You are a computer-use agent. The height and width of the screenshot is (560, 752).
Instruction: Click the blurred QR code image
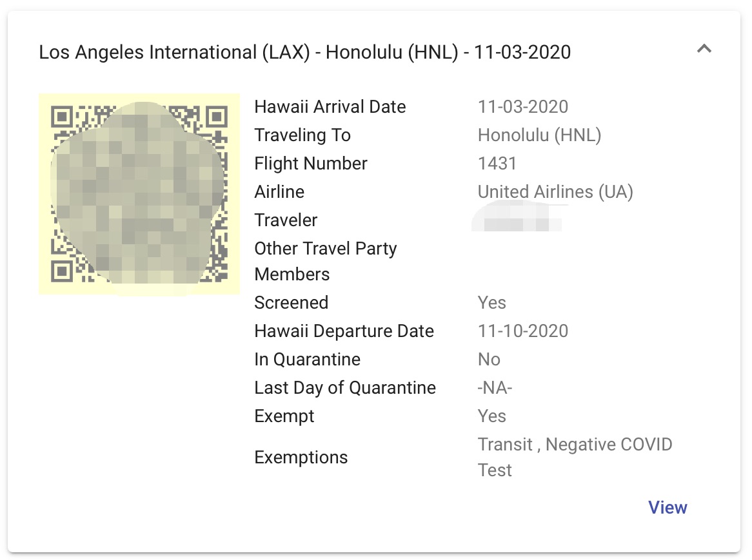click(x=139, y=194)
